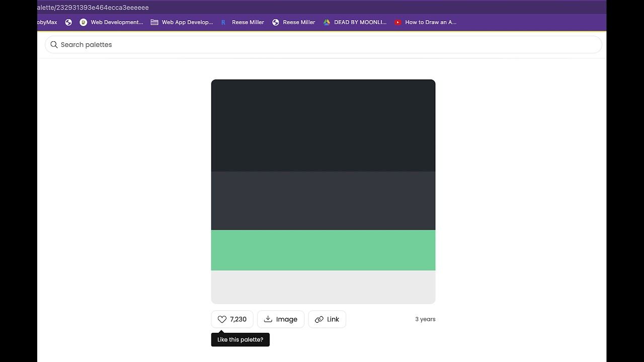Select the darkest charcoal color band
The image size is (644, 362).
click(x=323, y=126)
